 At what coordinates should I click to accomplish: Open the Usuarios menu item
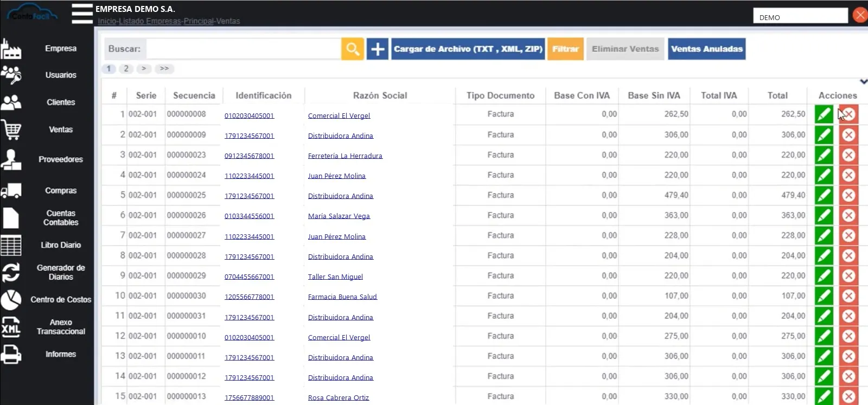pyautogui.click(x=61, y=75)
